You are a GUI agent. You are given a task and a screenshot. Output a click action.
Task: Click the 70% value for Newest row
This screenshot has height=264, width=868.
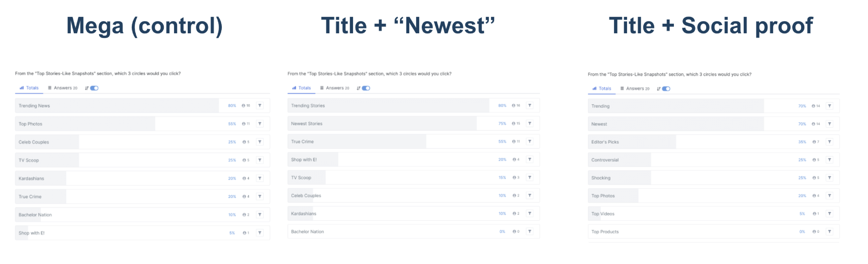(x=802, y=124)
